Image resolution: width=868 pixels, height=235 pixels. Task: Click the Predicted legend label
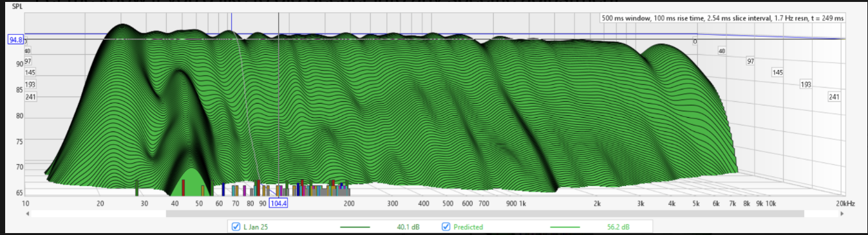point(468,227)
